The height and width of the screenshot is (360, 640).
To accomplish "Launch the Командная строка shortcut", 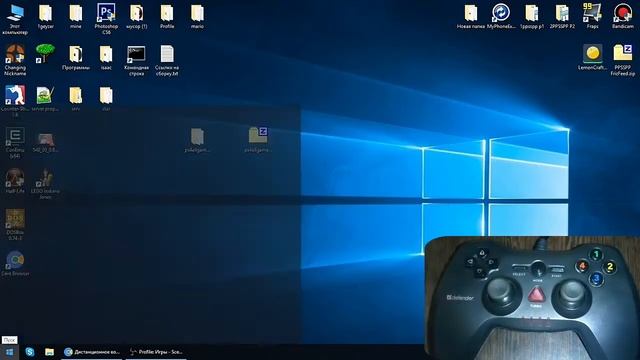I will point(136,60).
